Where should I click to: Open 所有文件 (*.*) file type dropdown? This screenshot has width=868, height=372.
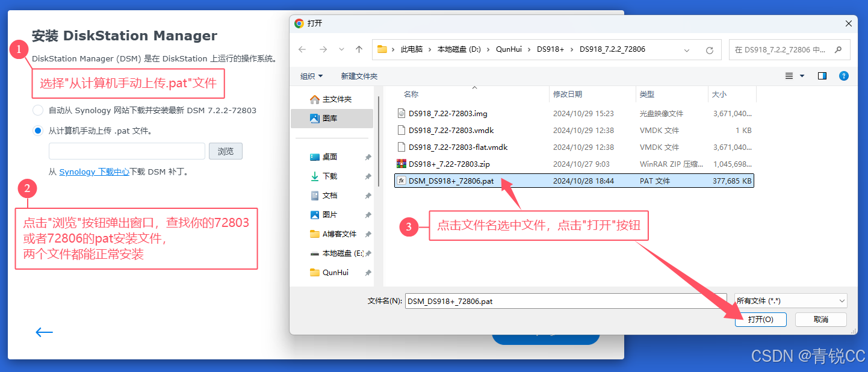pyautogui.click(x=791, y=301)
